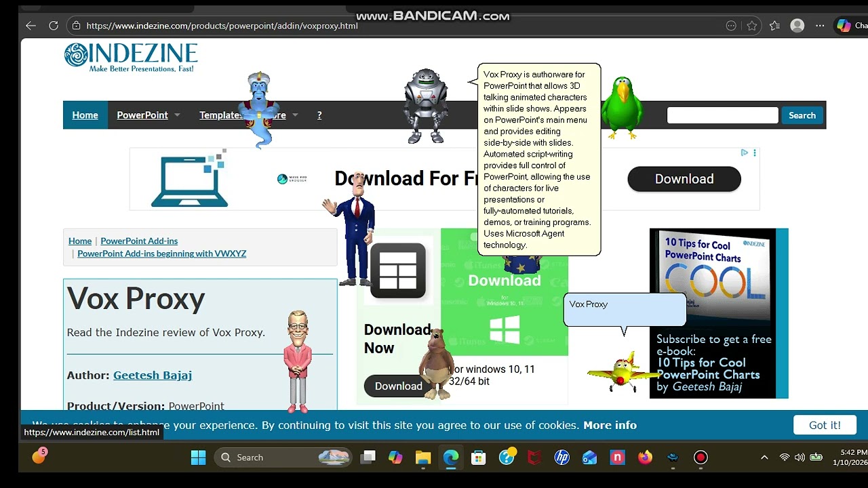Screen dimensions: 868x488
Task: Add this page to favorites with the star icon
Action: [x=751, y=26]
